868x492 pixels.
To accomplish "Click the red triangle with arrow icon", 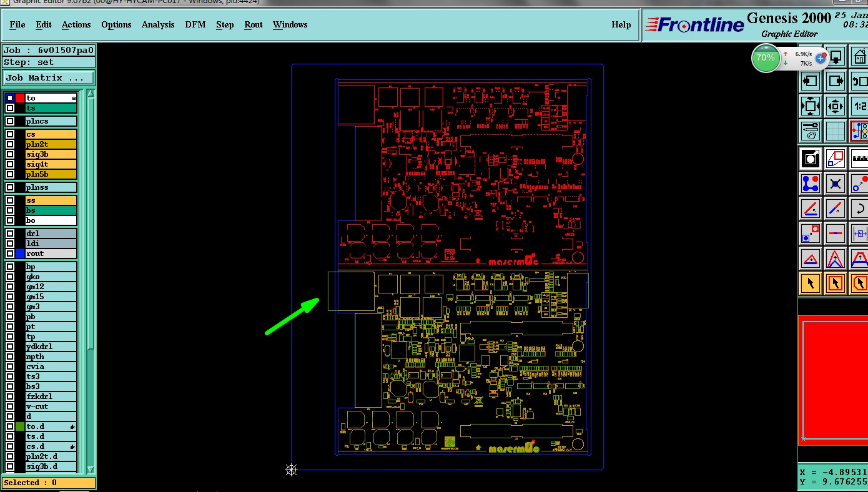I will pyautogui.click(x=811, y=258).
